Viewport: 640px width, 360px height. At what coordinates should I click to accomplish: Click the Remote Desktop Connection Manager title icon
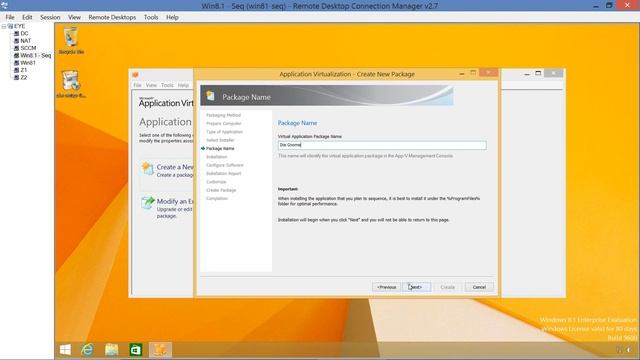[4, 5]
